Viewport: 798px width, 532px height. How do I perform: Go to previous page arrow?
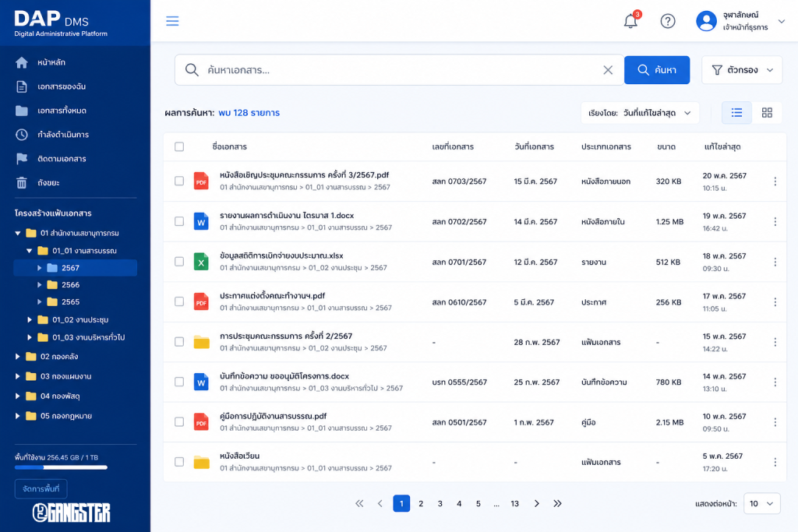coord(380,503)
